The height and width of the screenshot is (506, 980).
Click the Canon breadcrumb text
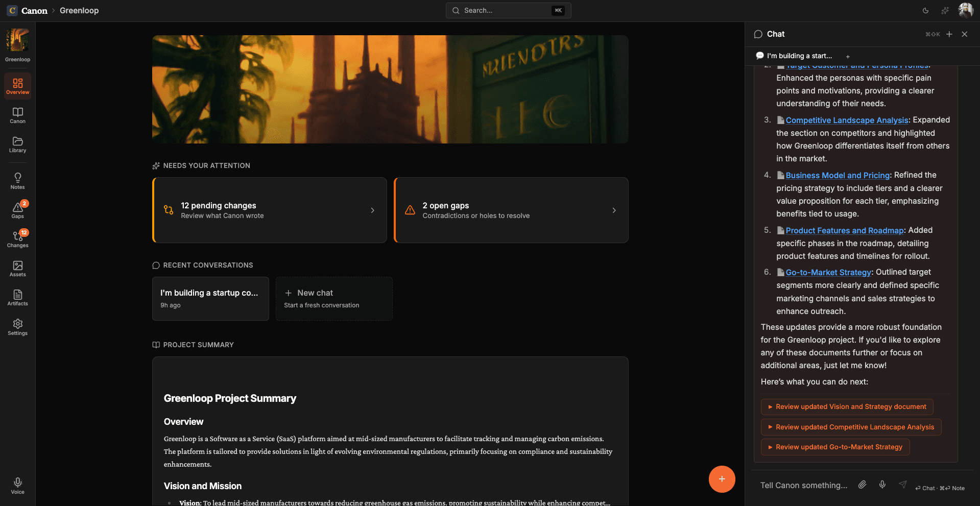point(34,11)
